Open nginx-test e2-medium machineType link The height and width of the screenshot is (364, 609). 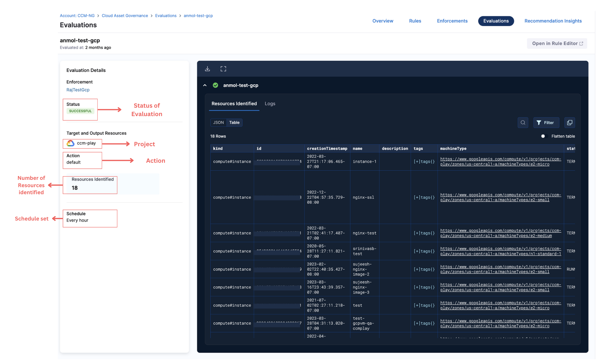point(500,233)
